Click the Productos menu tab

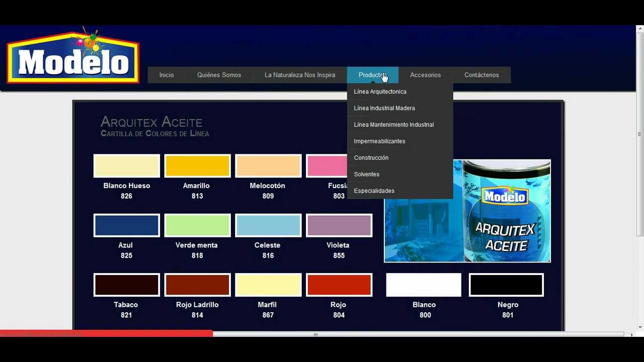[x=373, y=75]
